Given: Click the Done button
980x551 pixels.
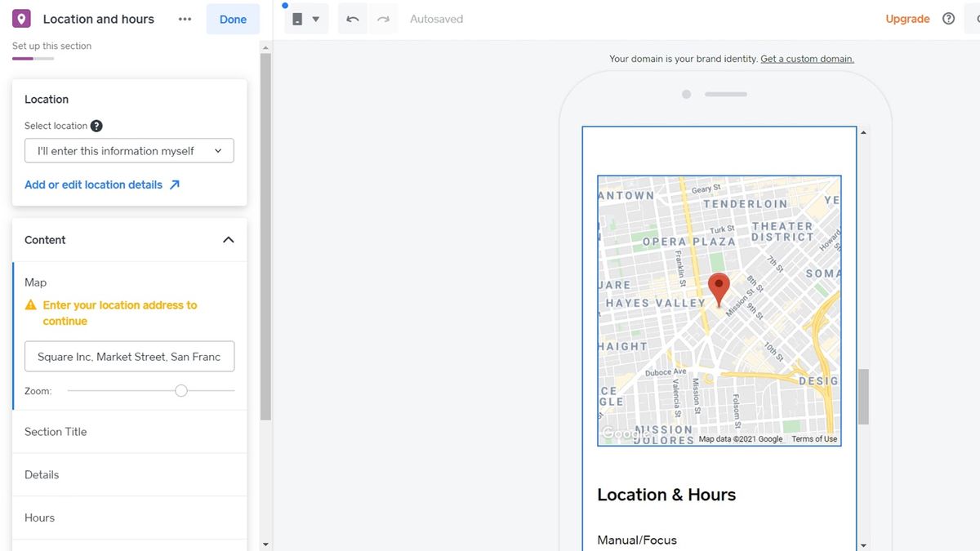Looking at the screenshot, I should (x=233, y=18).
